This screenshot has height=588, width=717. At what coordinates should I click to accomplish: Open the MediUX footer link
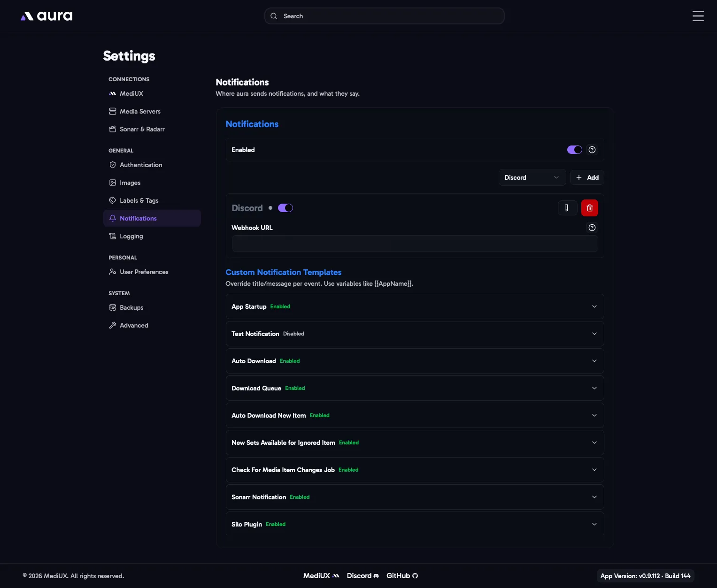321,576
